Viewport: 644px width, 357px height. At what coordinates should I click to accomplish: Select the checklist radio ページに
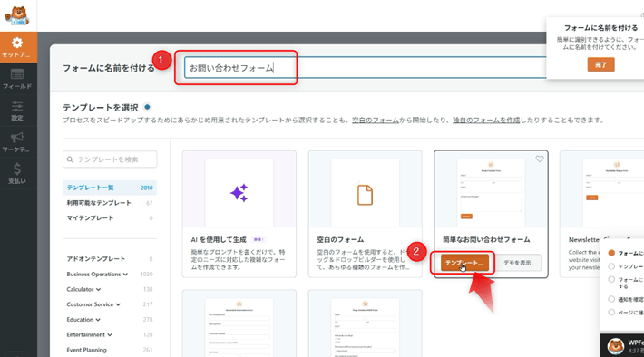point(611,313)
